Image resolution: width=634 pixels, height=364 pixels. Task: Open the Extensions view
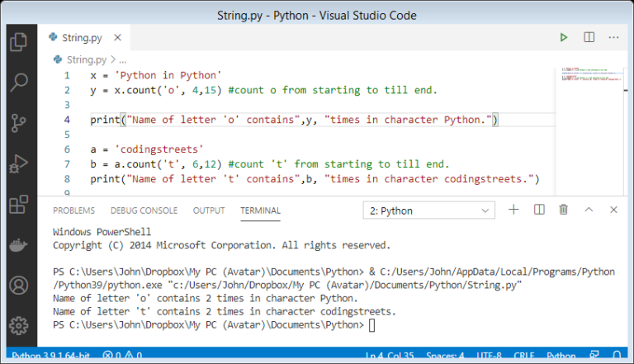(18, 204)
